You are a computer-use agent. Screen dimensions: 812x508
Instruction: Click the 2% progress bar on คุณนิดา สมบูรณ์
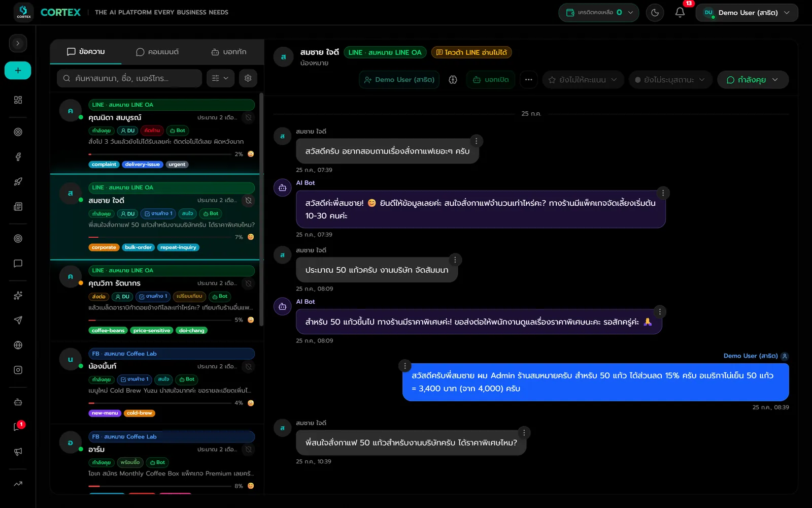pyautogui.click(x=159, y=154)
